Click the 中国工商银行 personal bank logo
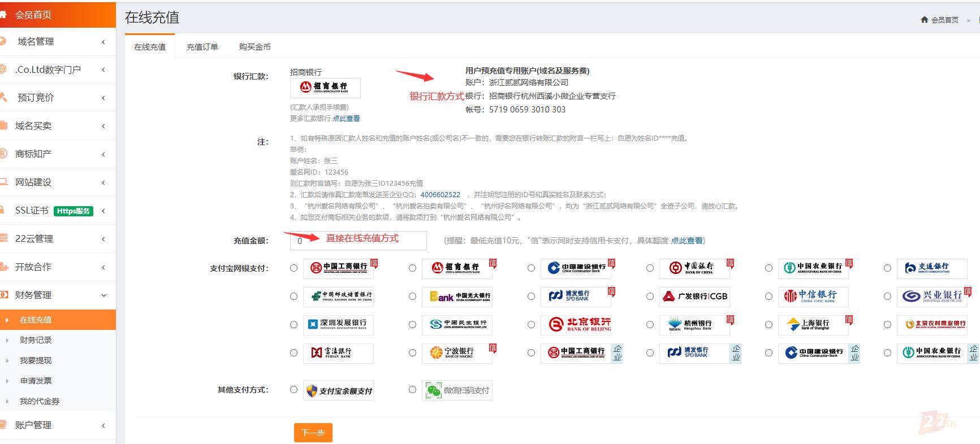The height and width of the screenshot is (444, 980). [x=338, y=268]
